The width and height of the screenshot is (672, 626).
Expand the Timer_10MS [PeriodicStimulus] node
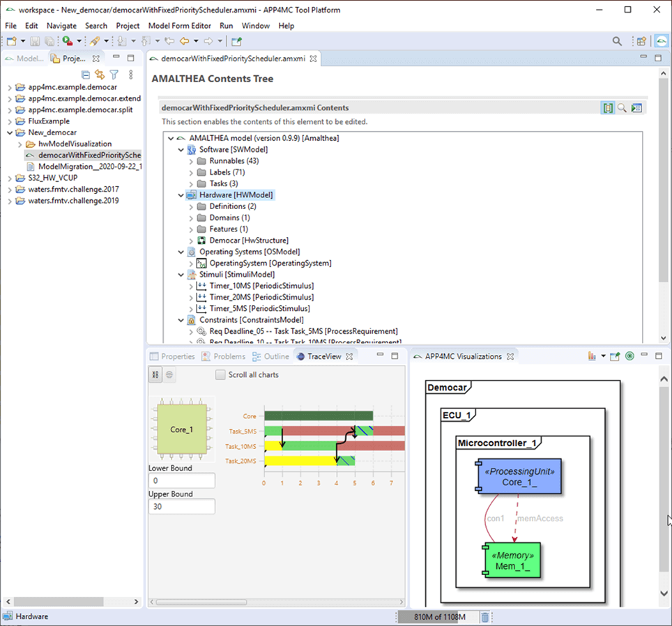[191, 286]
